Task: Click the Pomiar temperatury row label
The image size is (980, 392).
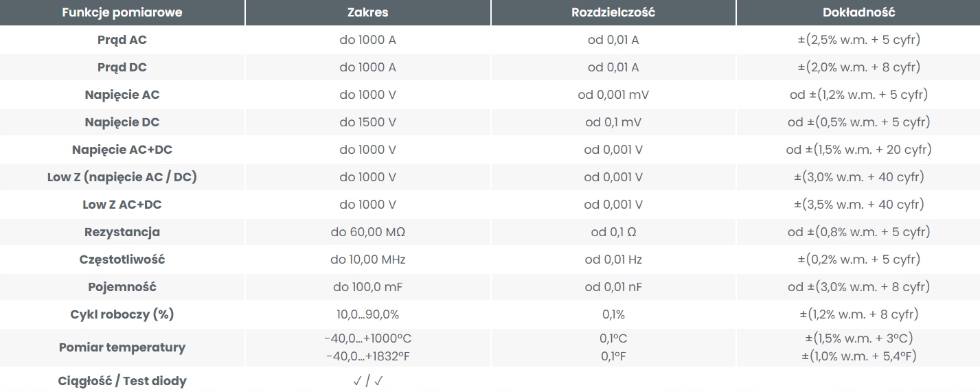Action: point(122,347)
